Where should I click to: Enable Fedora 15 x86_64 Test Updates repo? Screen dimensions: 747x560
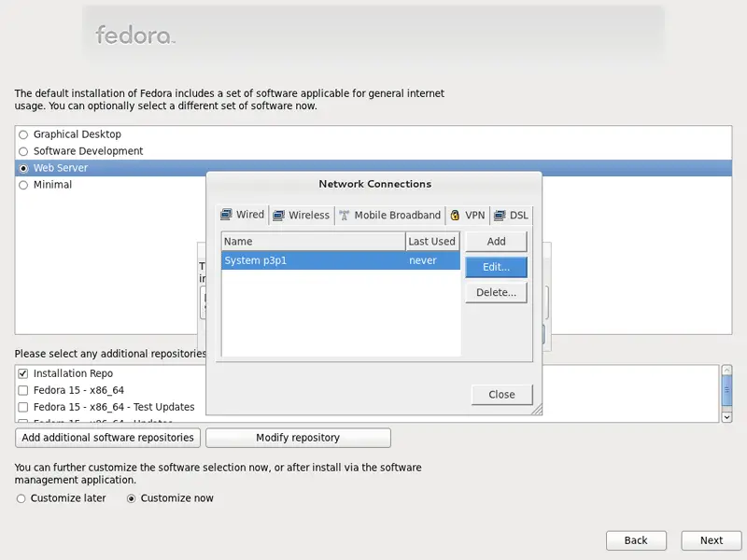[22, 407]
